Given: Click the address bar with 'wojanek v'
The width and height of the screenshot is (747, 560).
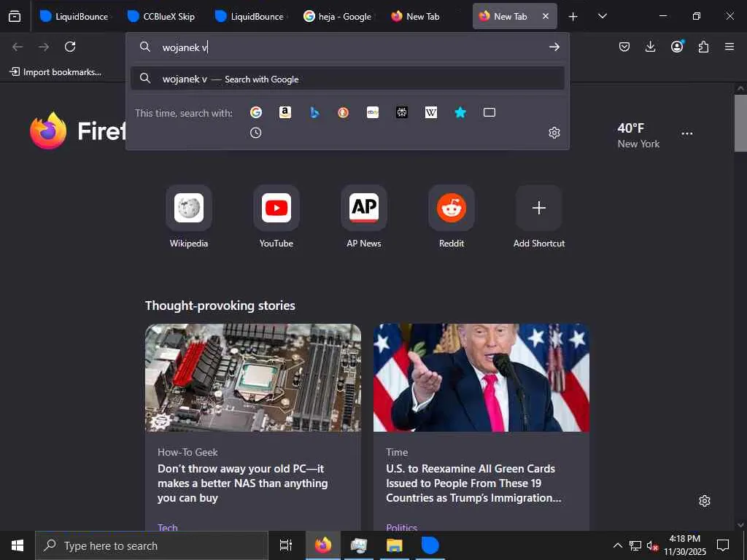Looking at the screenshot, I should (348, 47).
